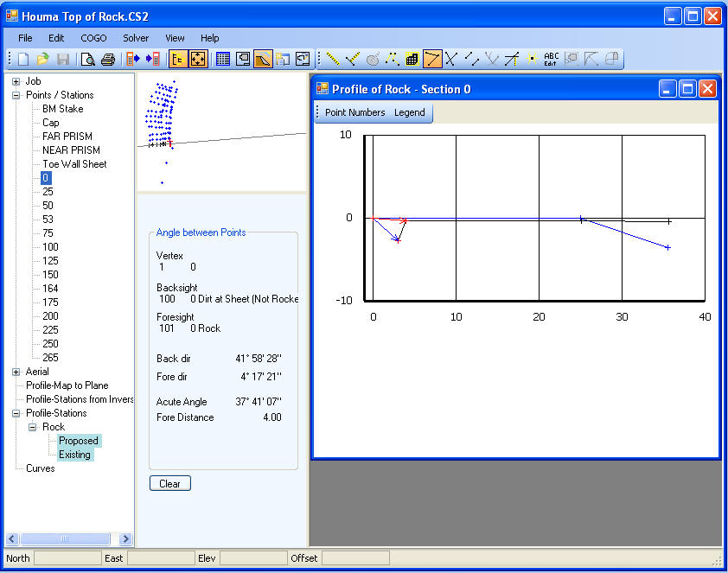Create a new file with the blank page icon
The height and width of the screenshot is (573, 728).
click(x=23, y=59)
